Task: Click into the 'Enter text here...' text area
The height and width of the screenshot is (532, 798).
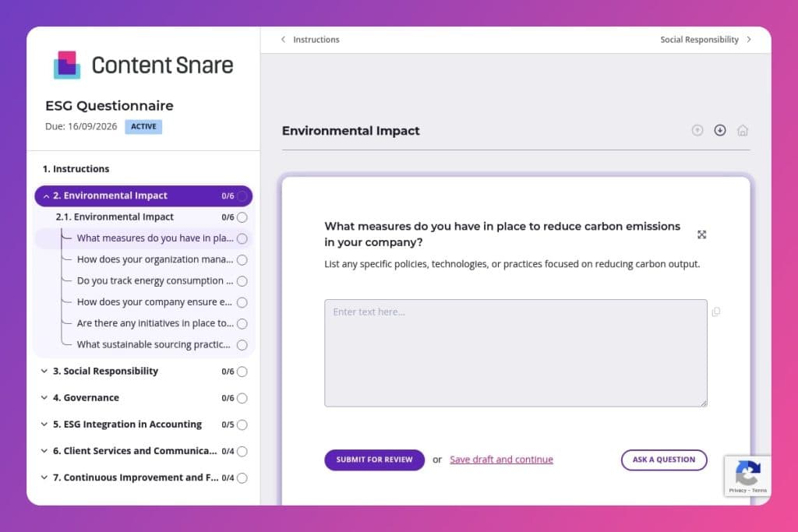Action: click(516, 353)
